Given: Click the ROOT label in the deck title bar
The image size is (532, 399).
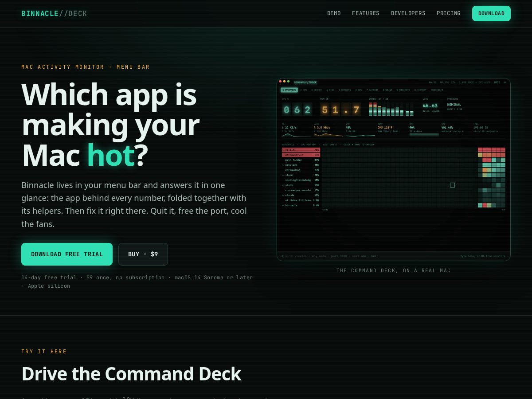Looking at the screenshot, I should [497, 82].
